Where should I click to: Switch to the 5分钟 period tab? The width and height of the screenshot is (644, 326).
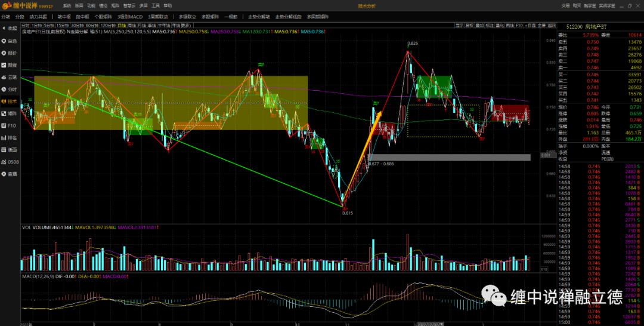coord(49,26)
